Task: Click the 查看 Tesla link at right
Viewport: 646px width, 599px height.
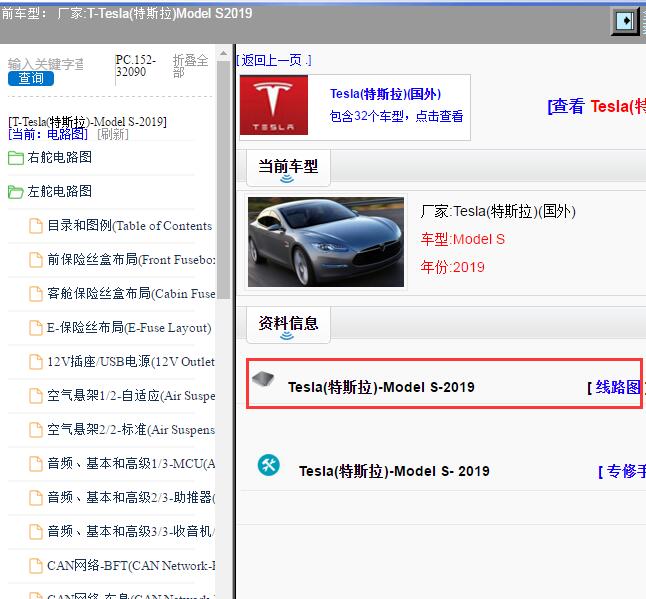Action: tap(597, 106)
